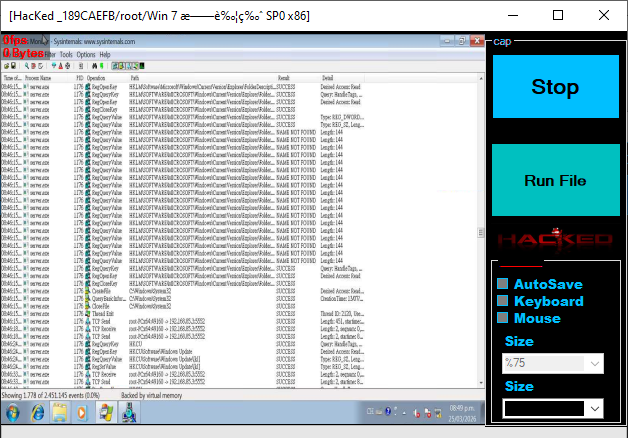Viewport: 628px width, 438px height.
Task: Click the Process Monitor taskbar icon
Action: tap(127, 412)
